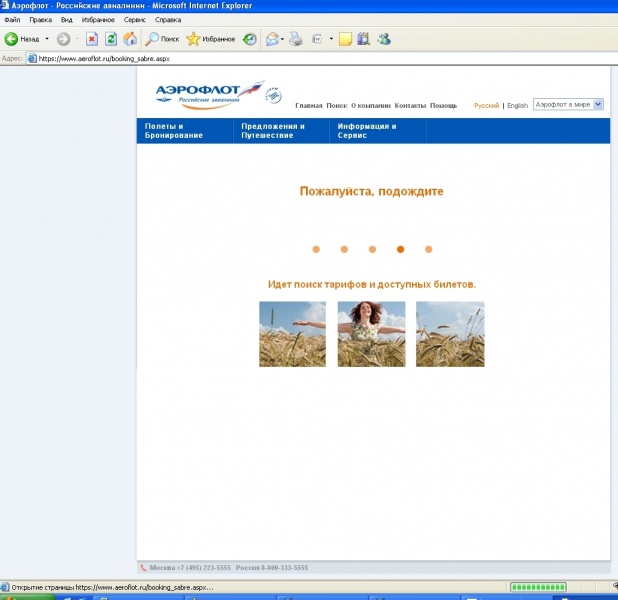Open the 'Аэрофлот в мире' dropdown
The width and height of the screenshot is (618, 600).
pyautogui.click(x=568, y=104)
